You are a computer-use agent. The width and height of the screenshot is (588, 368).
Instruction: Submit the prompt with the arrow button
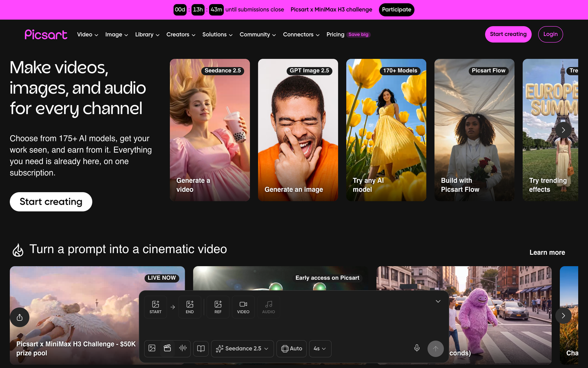point(436,349)
